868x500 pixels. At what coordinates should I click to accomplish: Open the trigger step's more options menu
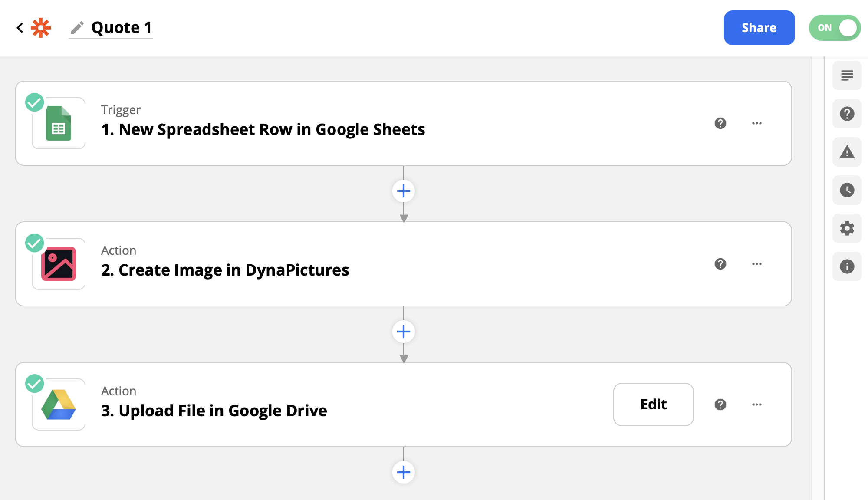(x=757, y=123)
